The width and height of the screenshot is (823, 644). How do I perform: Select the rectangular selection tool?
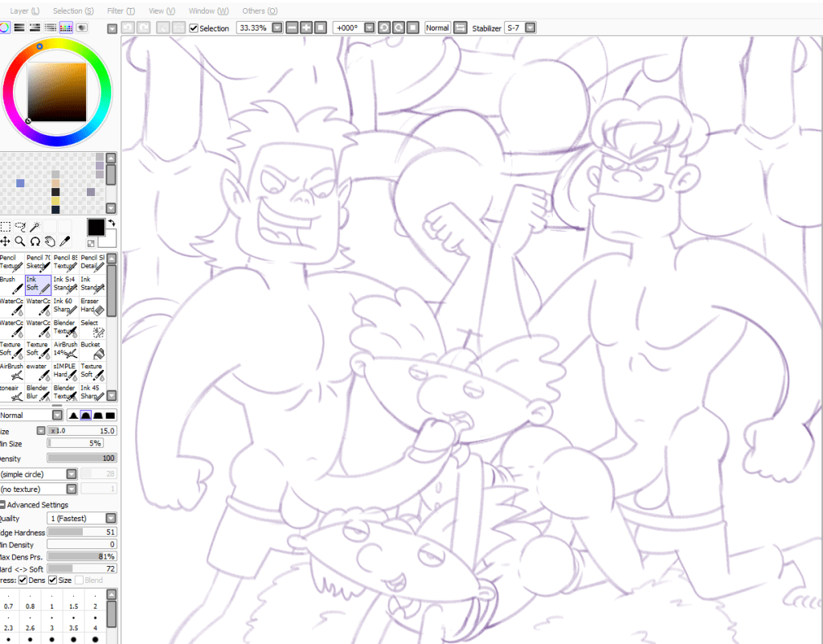[6, 228]
